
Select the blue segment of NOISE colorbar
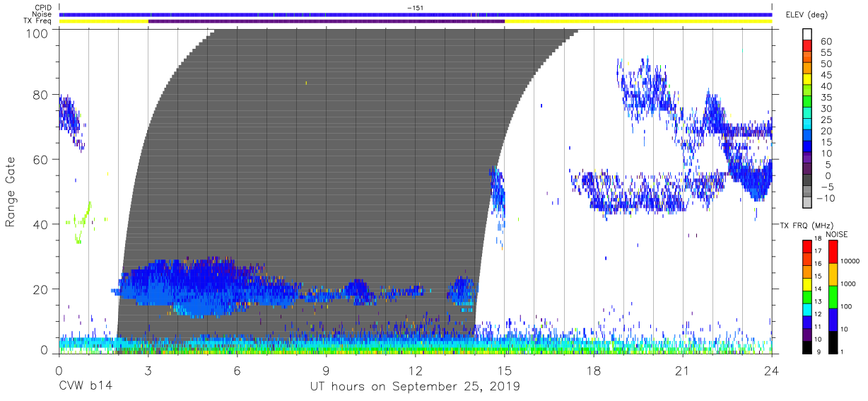point(833,319)
